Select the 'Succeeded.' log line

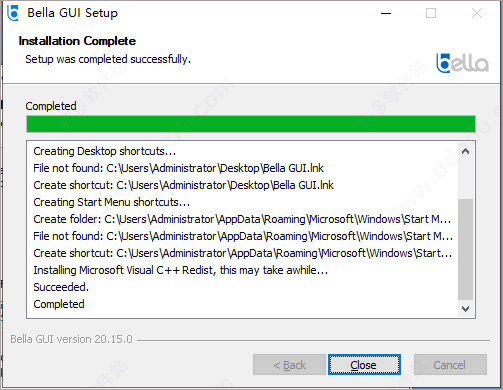pyautogui.click(x=61, y=287)
